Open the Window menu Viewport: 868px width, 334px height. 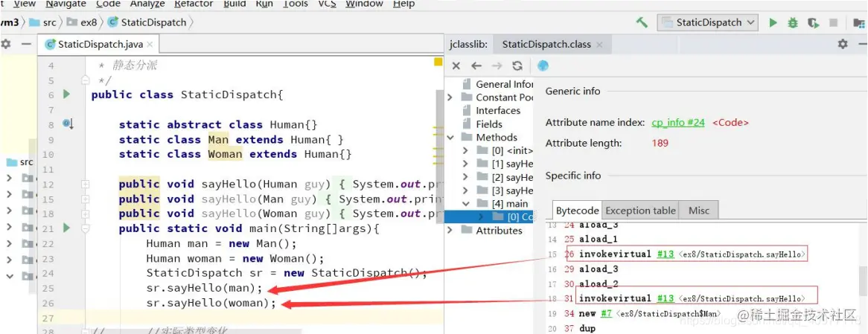click(x=364, y=4)
